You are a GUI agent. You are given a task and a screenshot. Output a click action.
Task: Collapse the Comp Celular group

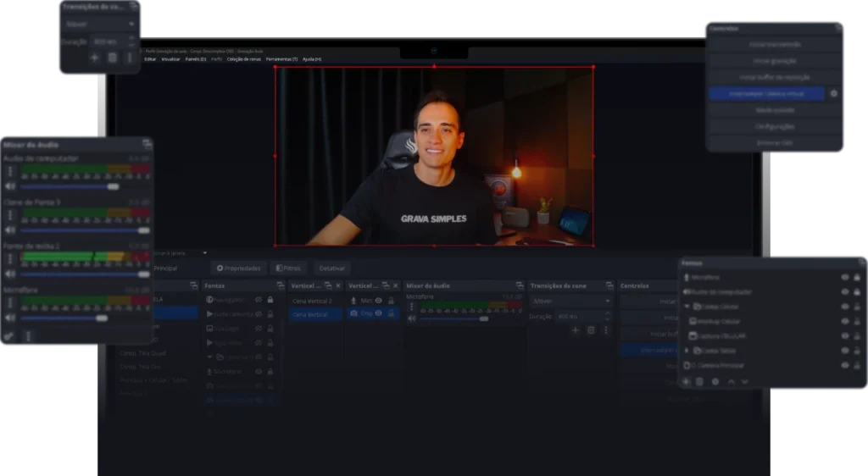687,307
